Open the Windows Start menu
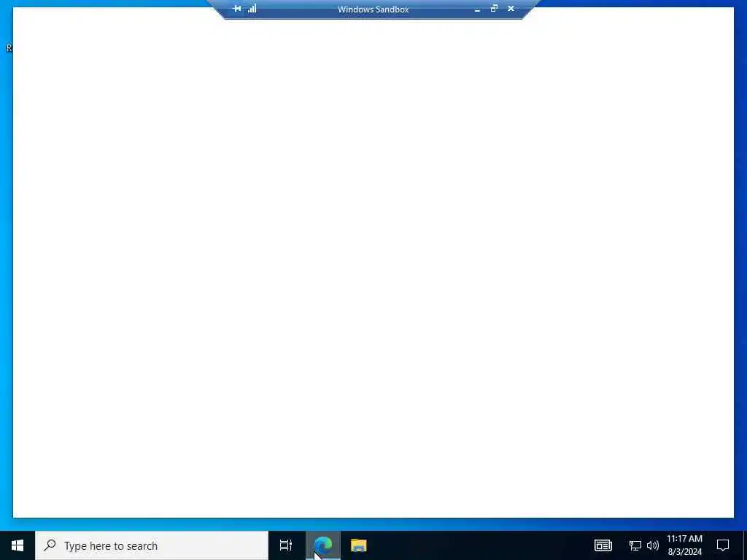Screen dimensions: 747x560 point(18,545)
